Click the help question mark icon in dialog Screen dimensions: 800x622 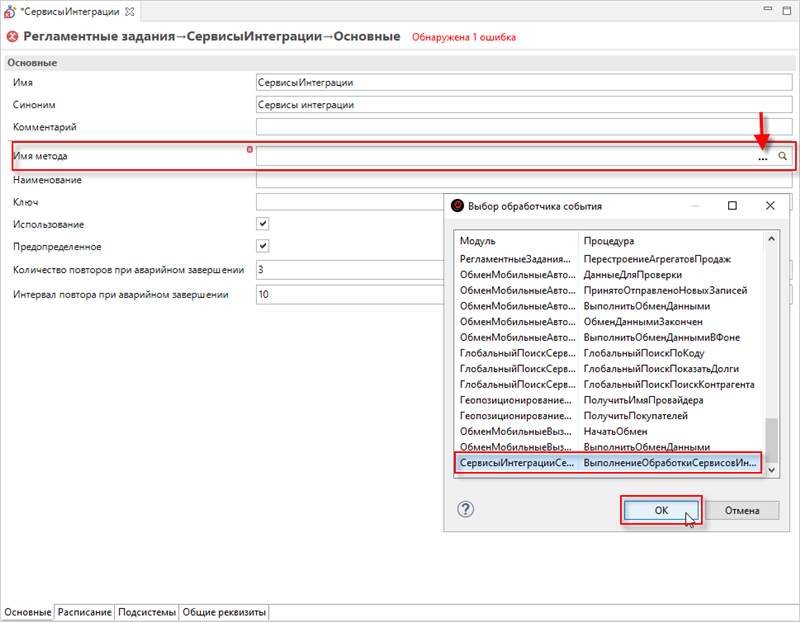pos(465,509)
